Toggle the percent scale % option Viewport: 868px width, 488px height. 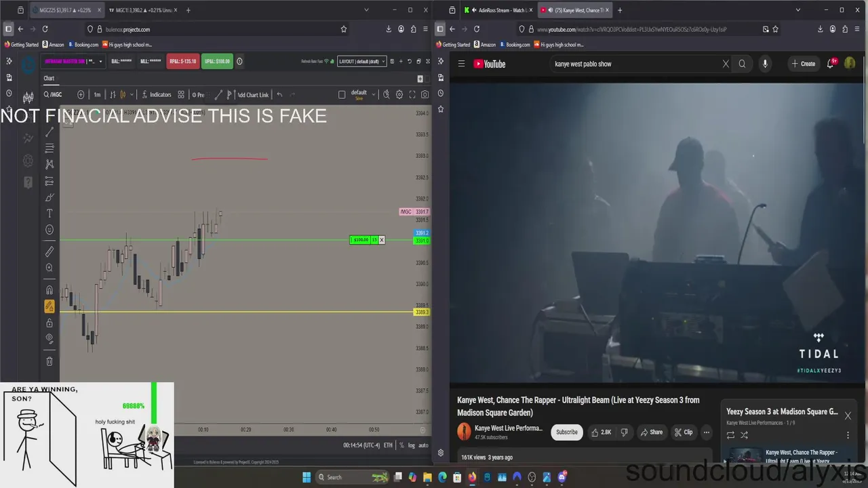click(x=401, y=445)
